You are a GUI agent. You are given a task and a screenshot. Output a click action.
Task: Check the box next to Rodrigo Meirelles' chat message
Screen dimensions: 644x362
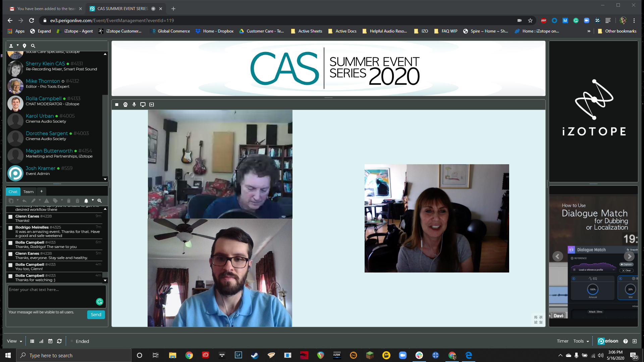coord(10,228)
